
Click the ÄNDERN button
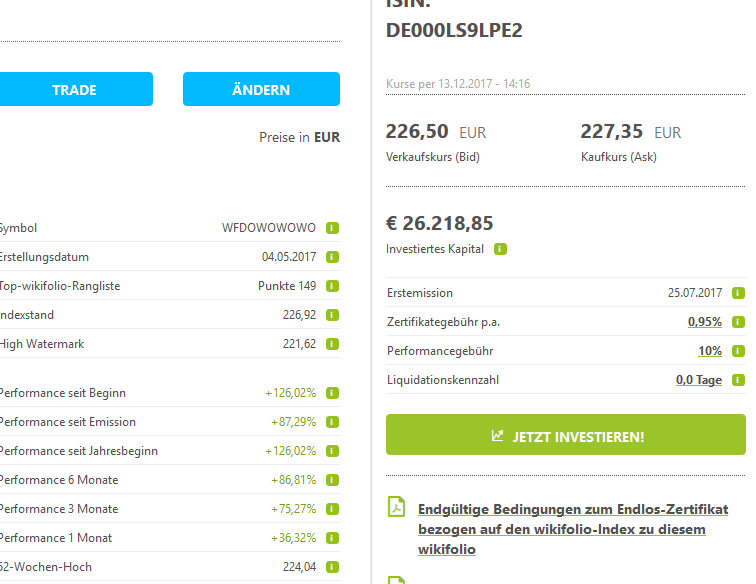pos(261,89)
